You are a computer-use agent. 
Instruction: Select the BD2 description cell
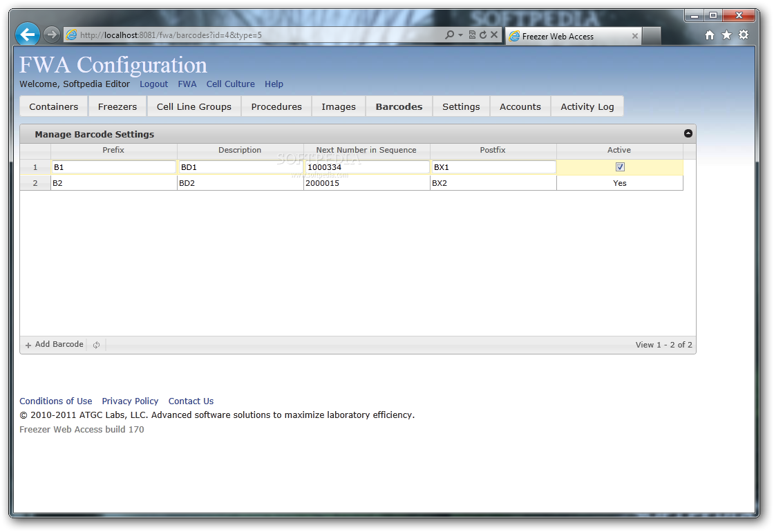pos(240,183)
